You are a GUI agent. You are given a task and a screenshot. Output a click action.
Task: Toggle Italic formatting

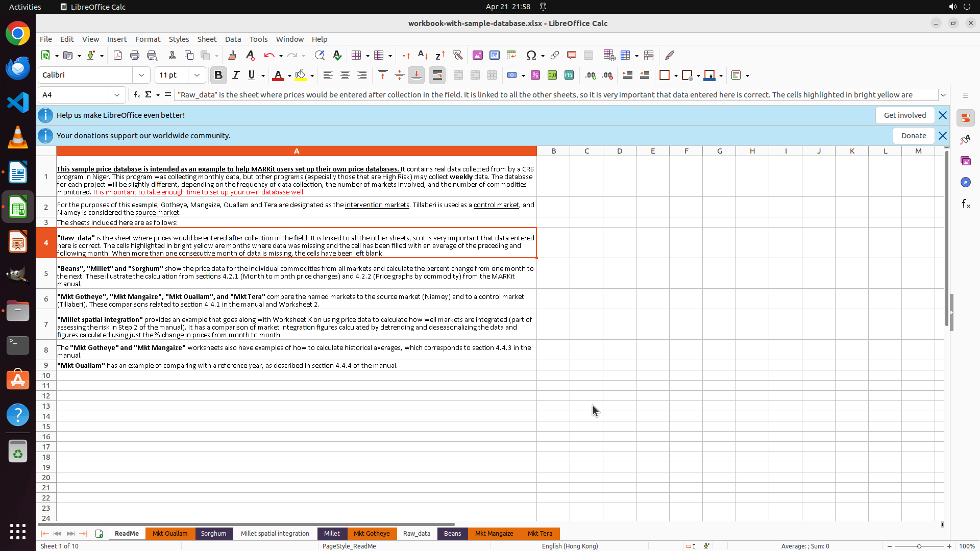(235, 75)
